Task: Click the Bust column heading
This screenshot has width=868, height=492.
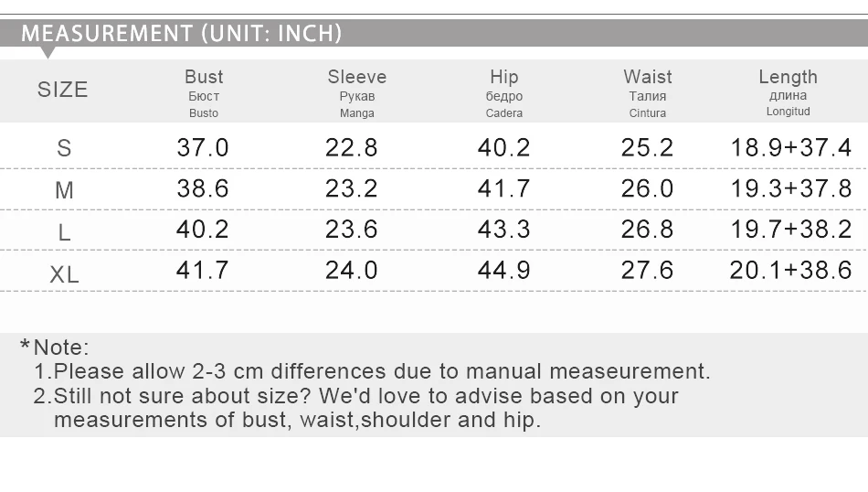Action: (x=204, y=77)
